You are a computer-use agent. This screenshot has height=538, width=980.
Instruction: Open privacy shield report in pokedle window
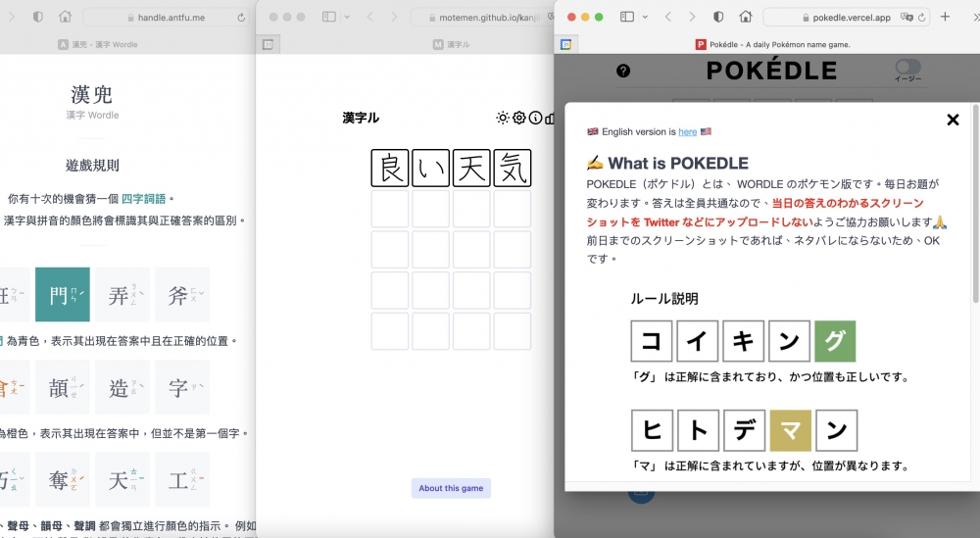[x=718, y=17]
